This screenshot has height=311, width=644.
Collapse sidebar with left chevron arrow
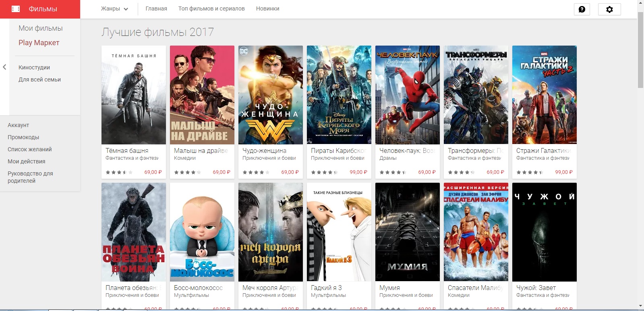[4, 67]
